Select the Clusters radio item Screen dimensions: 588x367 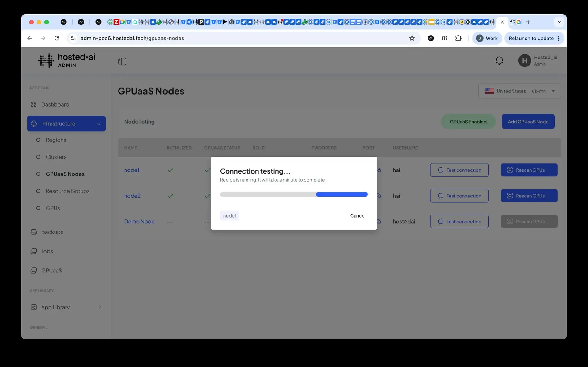(38, 157)
